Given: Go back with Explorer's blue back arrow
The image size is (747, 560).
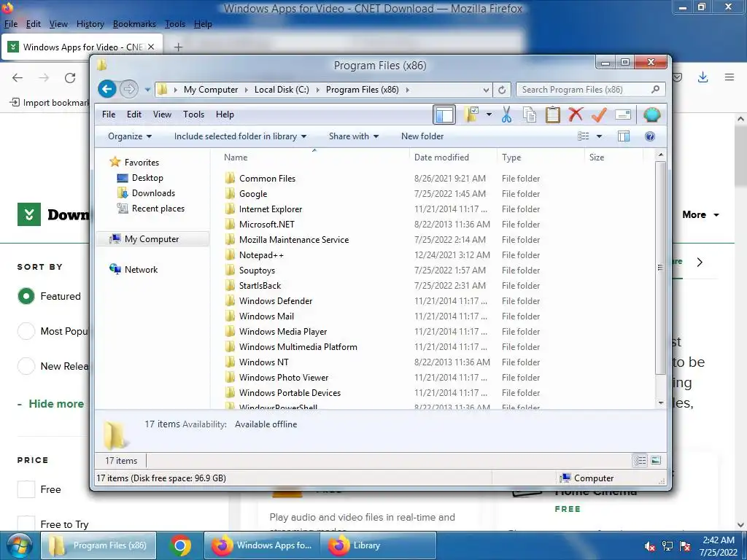Looking at the screenshot, I should click(107, 89).
